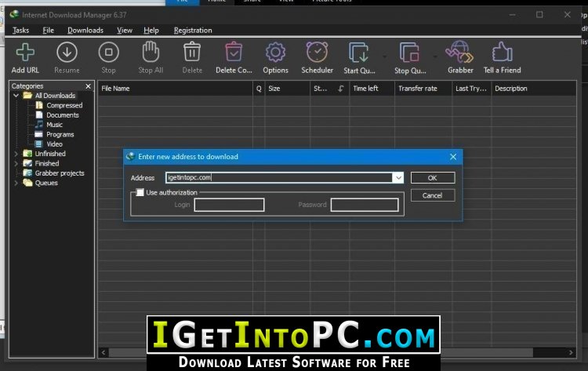Viewport: 588px width, 371px height.
Task: Expand the Queues tree node
Action: point(16,183)
